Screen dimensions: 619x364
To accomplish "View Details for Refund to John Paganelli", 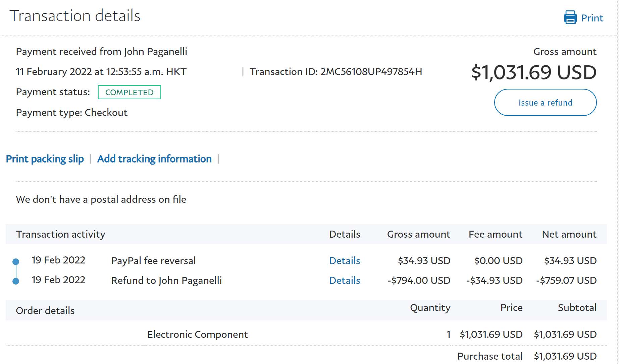I will pos(344,281).
